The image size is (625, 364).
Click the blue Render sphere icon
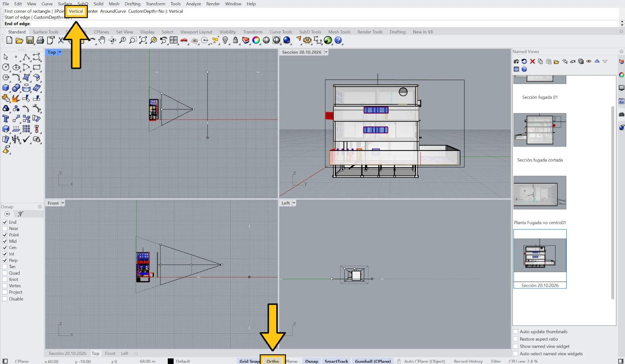[287, 40]
